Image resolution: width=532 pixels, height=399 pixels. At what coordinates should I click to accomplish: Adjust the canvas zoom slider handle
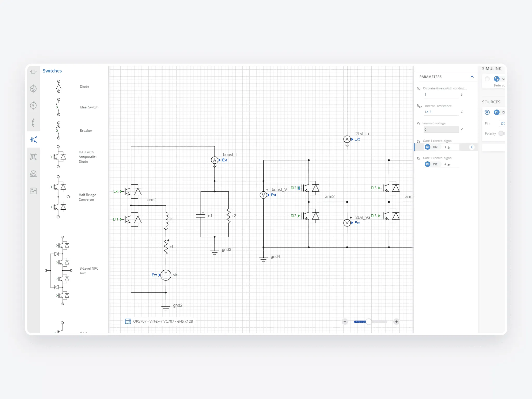click(x=369, y=322)
